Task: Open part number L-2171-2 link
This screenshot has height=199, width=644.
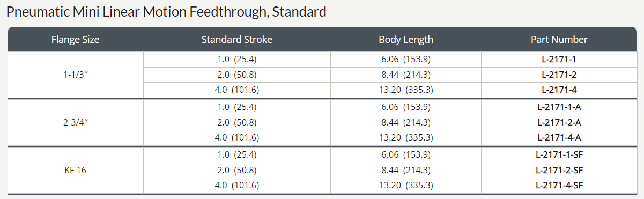Action: click(559, 75)
